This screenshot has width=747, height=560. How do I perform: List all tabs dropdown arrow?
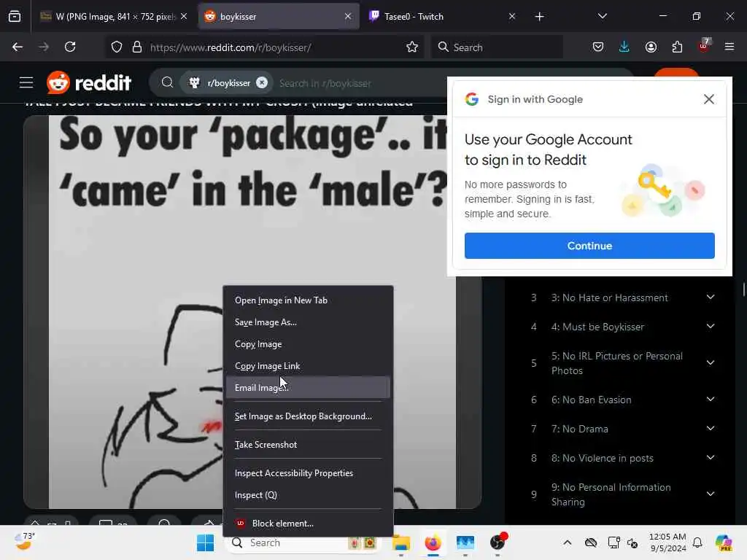(x=602, y=16)
